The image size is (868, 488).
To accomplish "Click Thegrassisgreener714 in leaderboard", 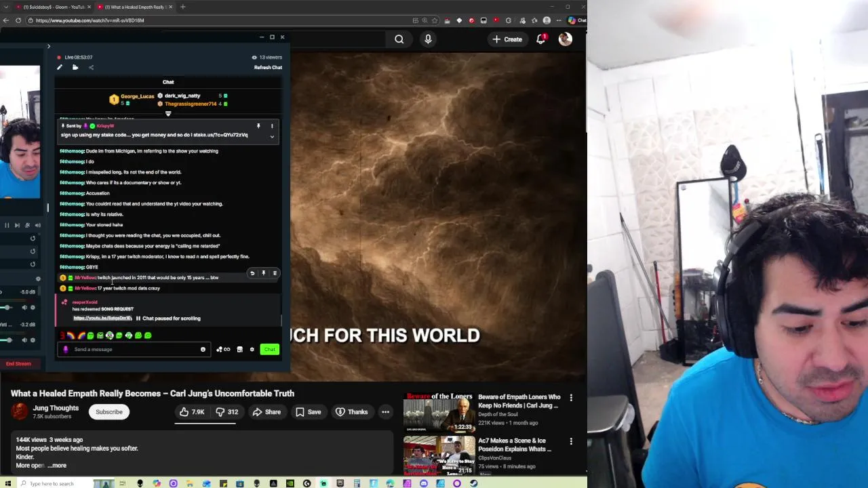I will tap(191, 104).
